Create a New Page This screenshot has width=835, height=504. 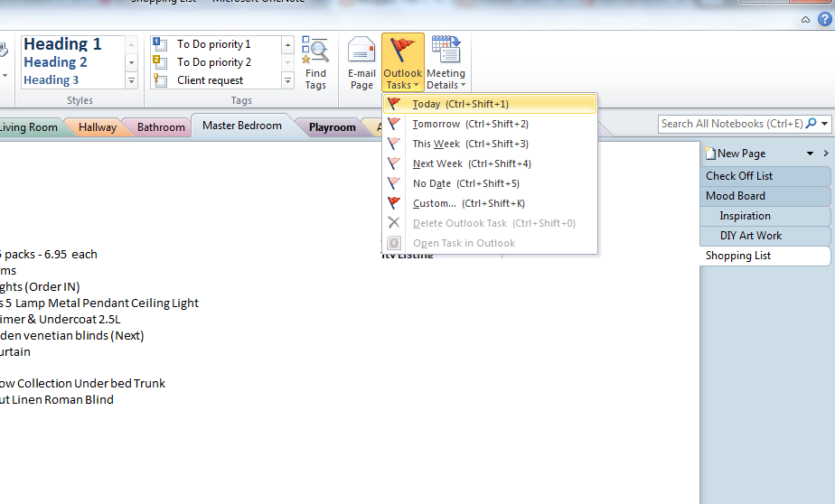coord(736,154)
